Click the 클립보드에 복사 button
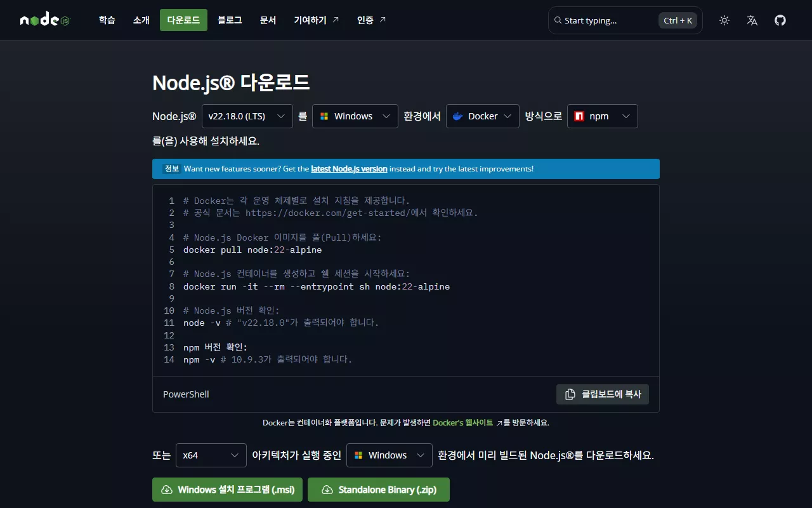The image size is (812, 508). pyautogui.click(x=603, y=394)
